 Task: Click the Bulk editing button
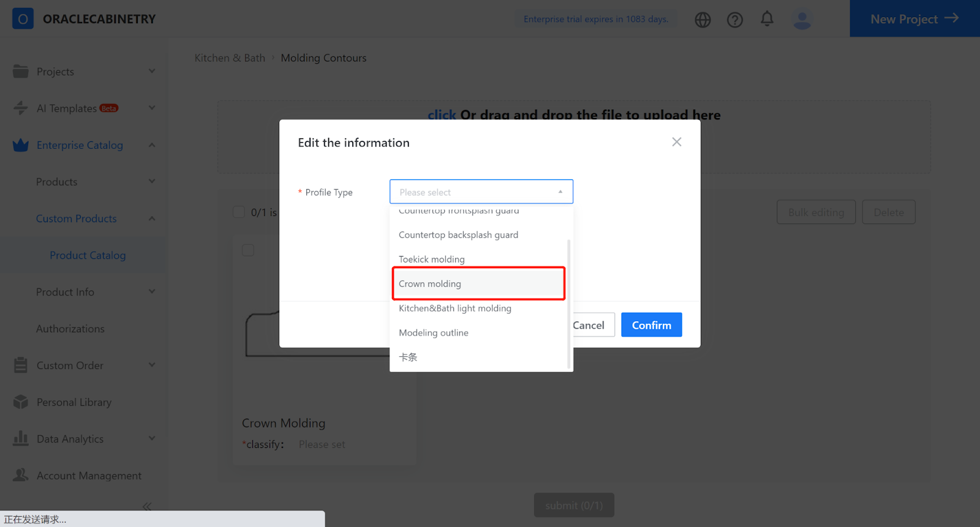click(x=816, y=212)
